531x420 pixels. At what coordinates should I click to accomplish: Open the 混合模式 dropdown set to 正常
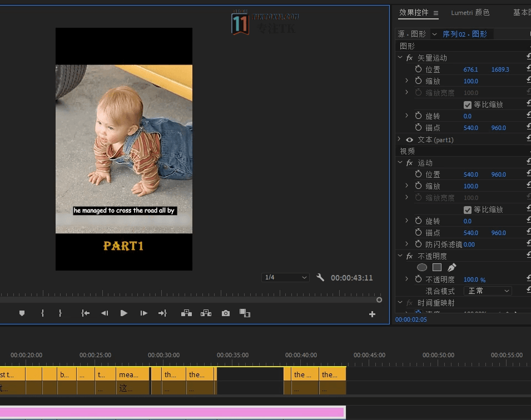pyautogui.click(x=487, y=291)
